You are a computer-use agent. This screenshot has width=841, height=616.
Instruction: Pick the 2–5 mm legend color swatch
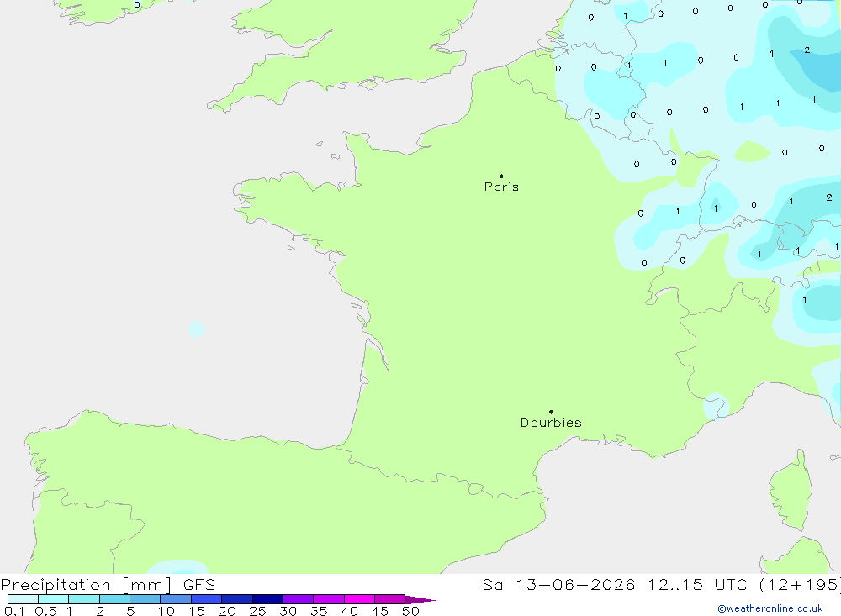[114, 599]
